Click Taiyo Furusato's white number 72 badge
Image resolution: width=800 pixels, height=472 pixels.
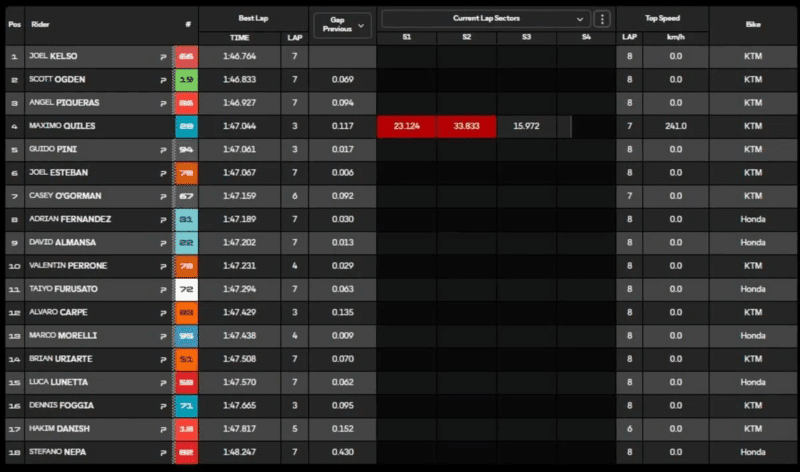click(x=186, y=289)
